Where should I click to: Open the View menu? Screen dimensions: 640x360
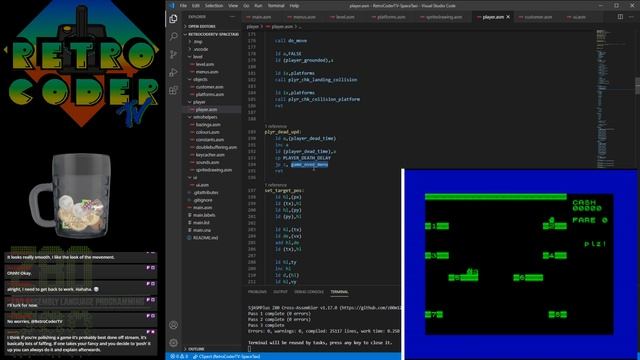click(x=233, y=6)
